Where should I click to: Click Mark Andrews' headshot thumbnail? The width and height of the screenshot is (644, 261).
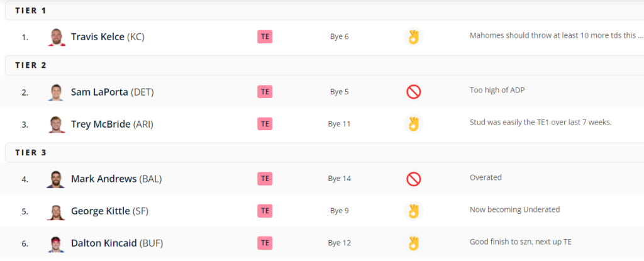coord(55,179)
